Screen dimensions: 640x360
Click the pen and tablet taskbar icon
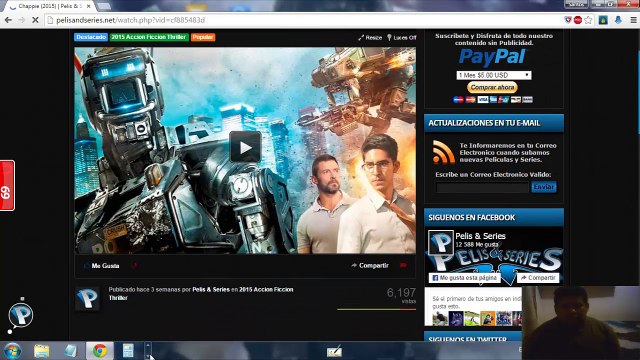[334, 351]
